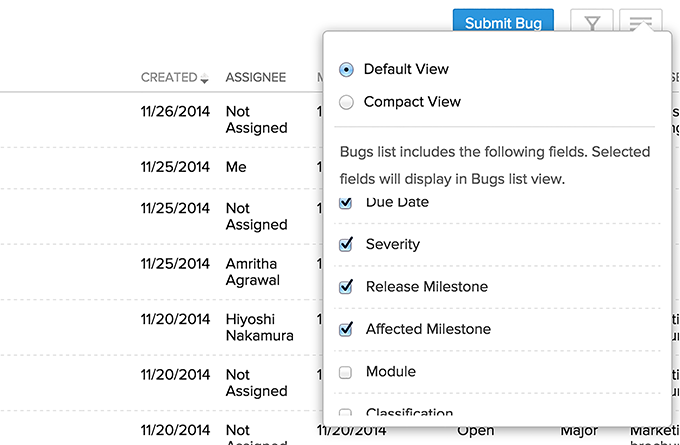Sort by the Assignee column header
This screenshot has height=445, width=680.
[255, 77]
